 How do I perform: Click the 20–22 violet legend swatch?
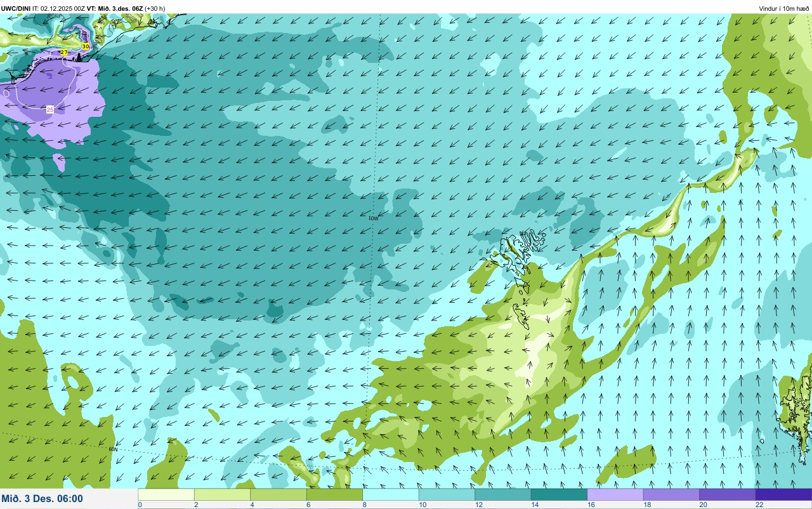pyautogui.click(x=728, y=494)
